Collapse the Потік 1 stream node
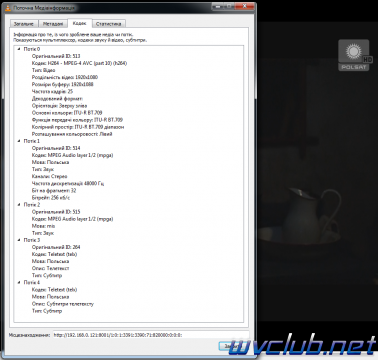The image size is (378, 360). 19,141
